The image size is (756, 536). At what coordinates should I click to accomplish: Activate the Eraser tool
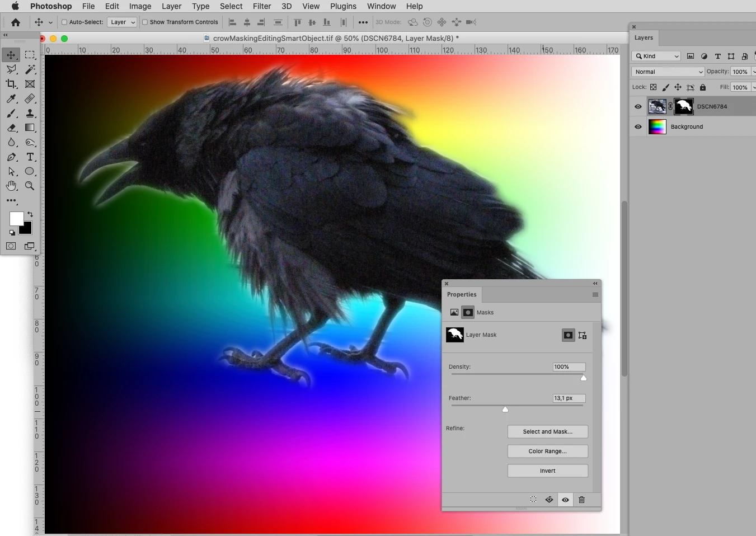[11, 128]
